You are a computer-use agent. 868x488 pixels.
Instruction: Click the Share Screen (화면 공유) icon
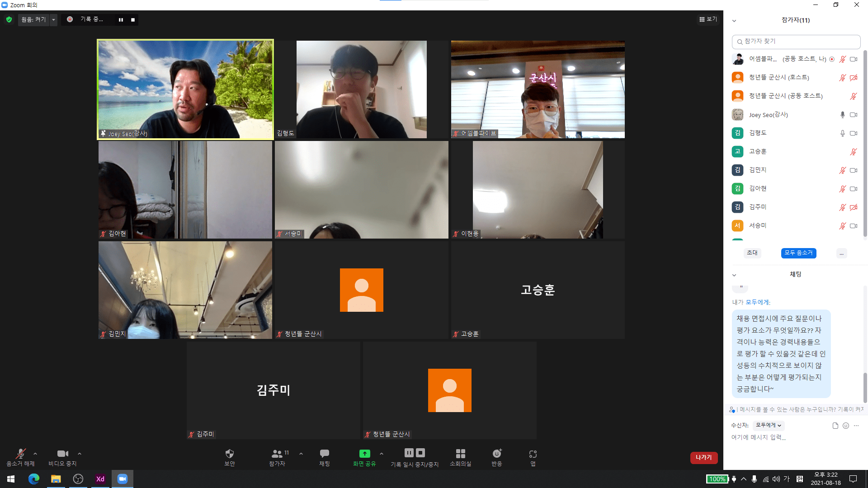tap(364, 454)
